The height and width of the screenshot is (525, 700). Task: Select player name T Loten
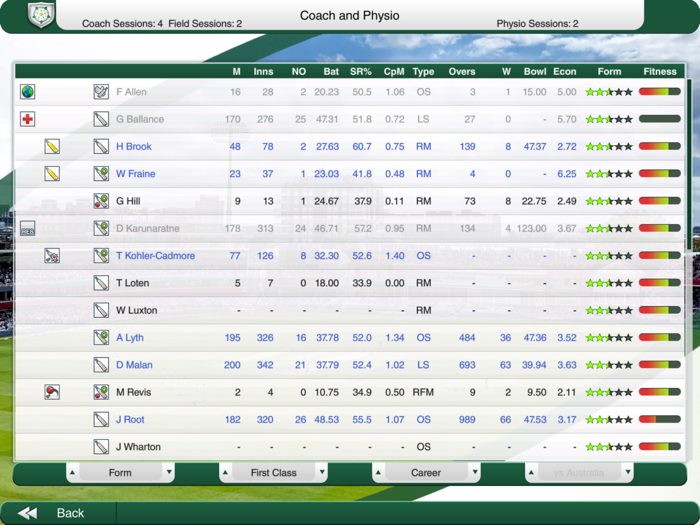133,283
